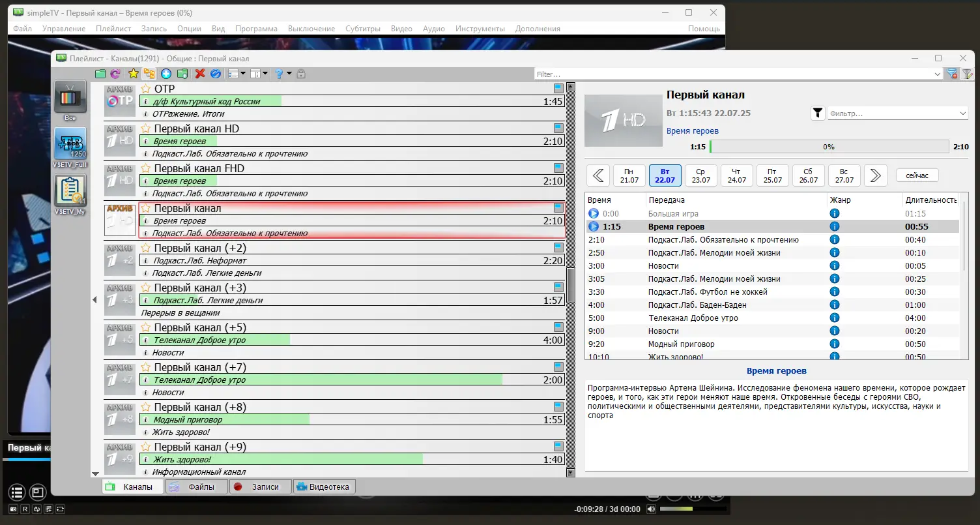This screenshot has height=525, width=980.
Task: Go to next week with the right arrow
Action: coord(875,175)
